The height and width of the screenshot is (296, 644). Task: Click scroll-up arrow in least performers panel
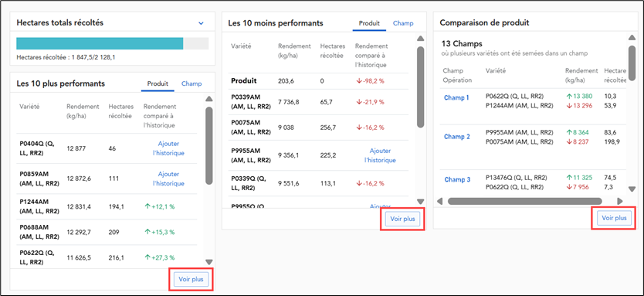pyautogui.click(x=420, y=39)
